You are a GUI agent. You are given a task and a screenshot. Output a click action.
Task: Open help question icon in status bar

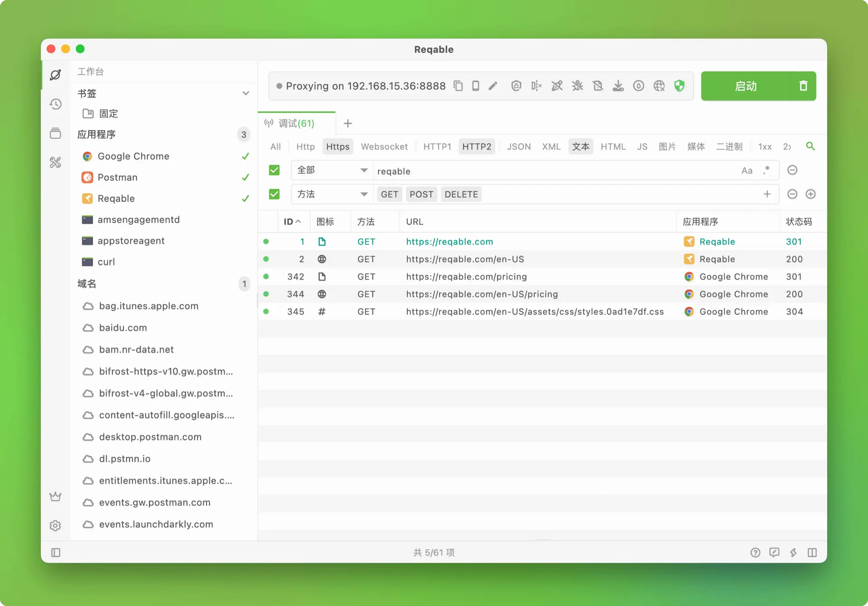(x=755, y=553)
